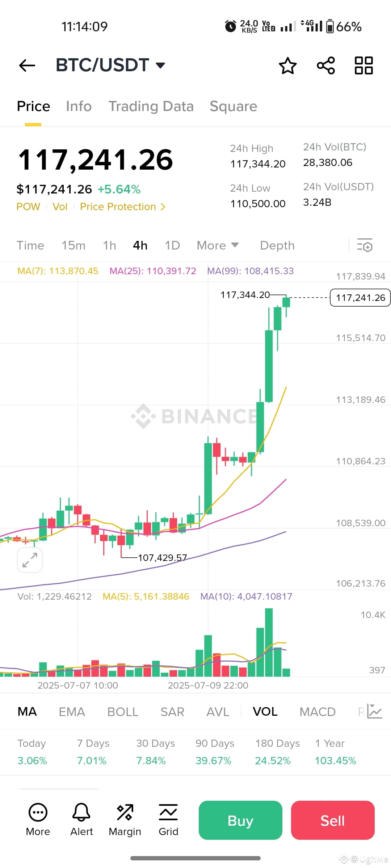This screenshot has height=868, width=391.
Task: Tap the green Buy button
Action: coord(240,820)
